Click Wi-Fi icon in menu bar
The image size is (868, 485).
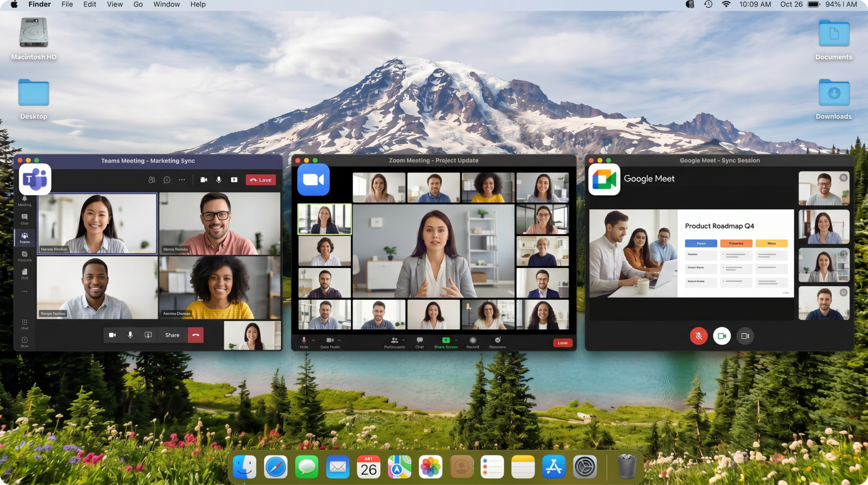pos(726,4)
